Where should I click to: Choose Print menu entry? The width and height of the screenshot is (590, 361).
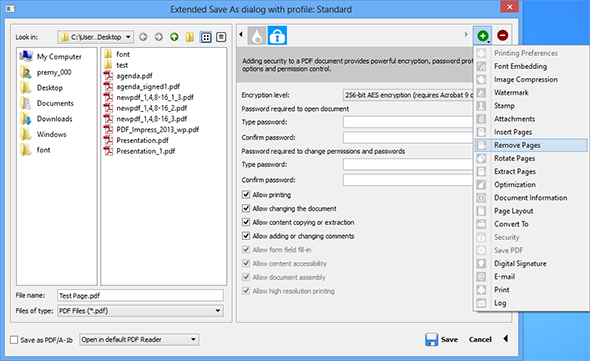pos(531,290)
